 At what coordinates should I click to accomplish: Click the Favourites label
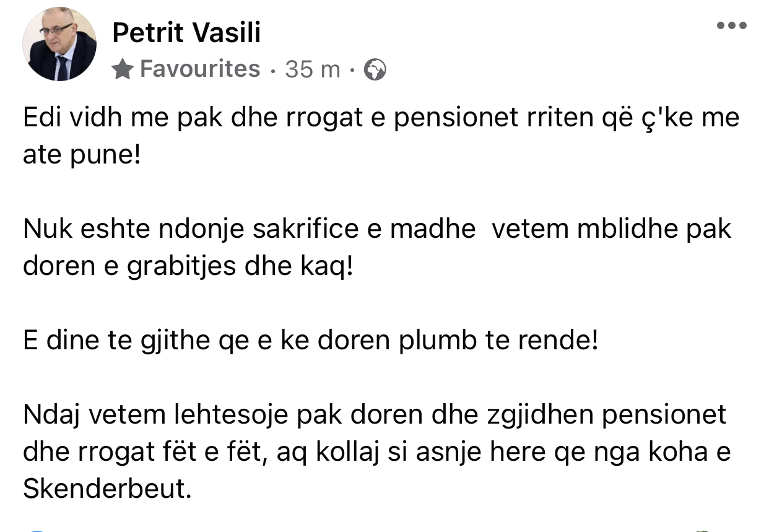[x=199, y=69]
